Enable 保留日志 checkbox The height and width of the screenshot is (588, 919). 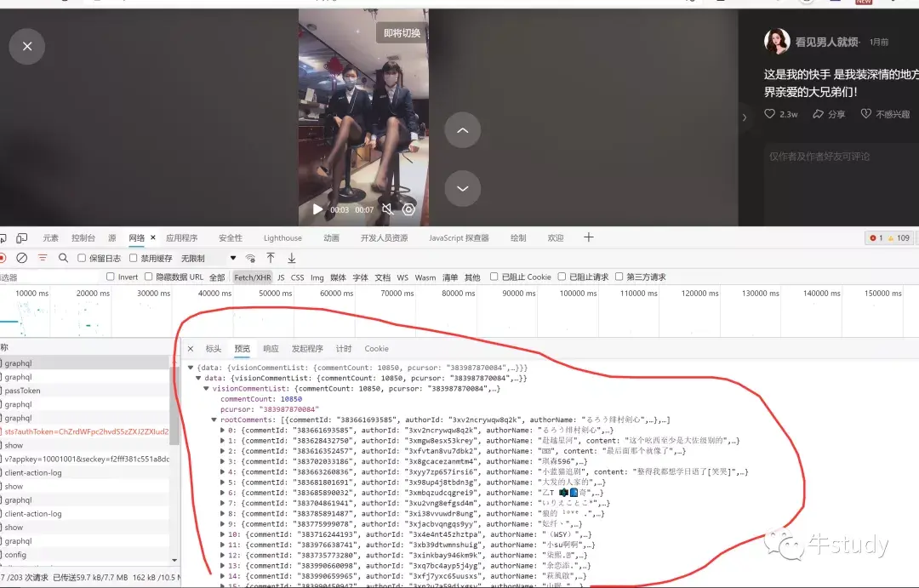82,258
